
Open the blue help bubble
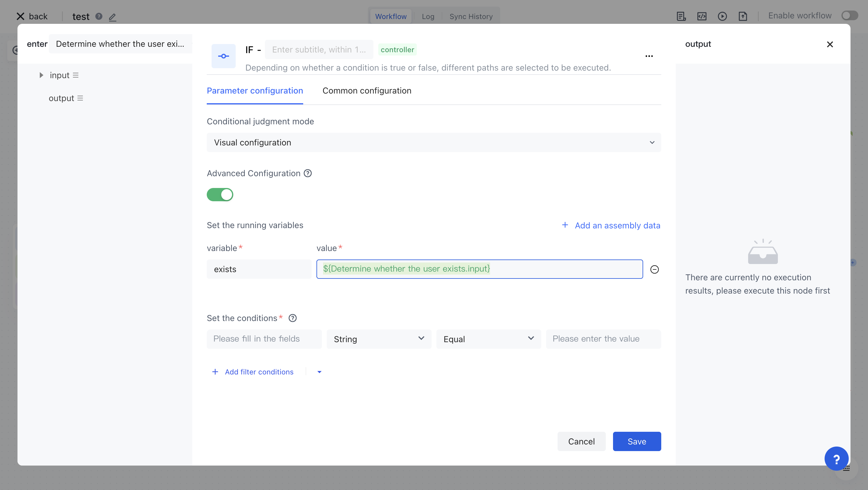pos(836,458)
